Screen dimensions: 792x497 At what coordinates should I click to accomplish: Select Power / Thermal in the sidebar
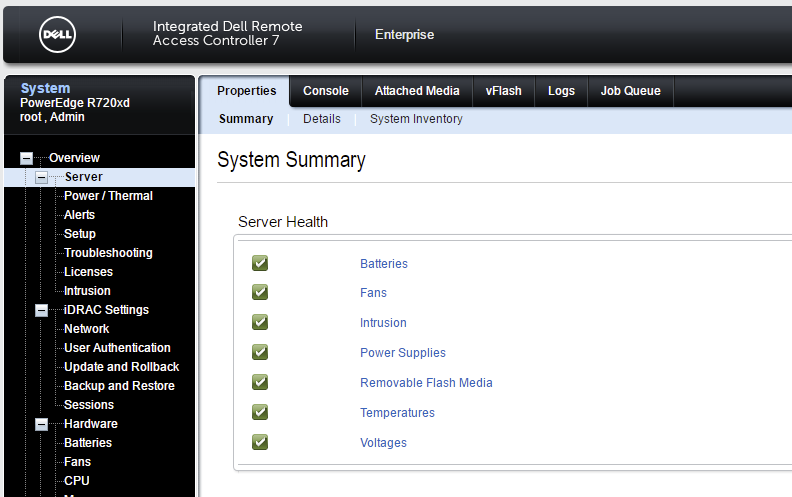[108, 196]
